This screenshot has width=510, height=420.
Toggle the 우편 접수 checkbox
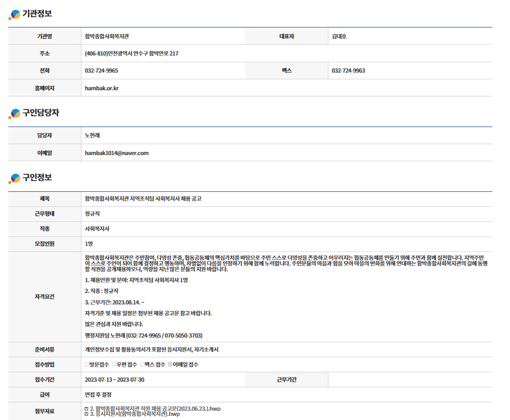tap(115, 365)
